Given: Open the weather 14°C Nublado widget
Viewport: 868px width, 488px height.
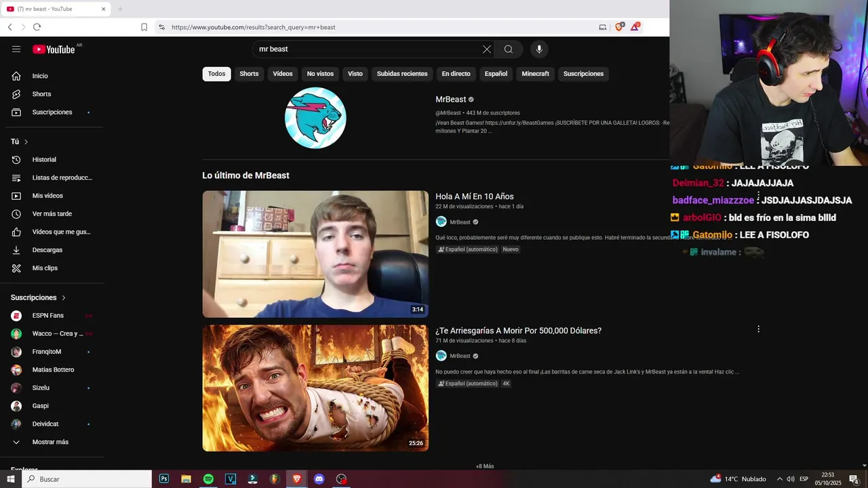Looking at the screenshot, I should (738, 479).
